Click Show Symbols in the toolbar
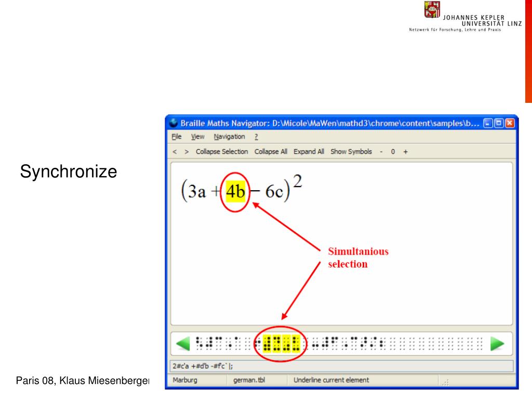Viewport: 532px width, 399px height. [x=351, y=152]
